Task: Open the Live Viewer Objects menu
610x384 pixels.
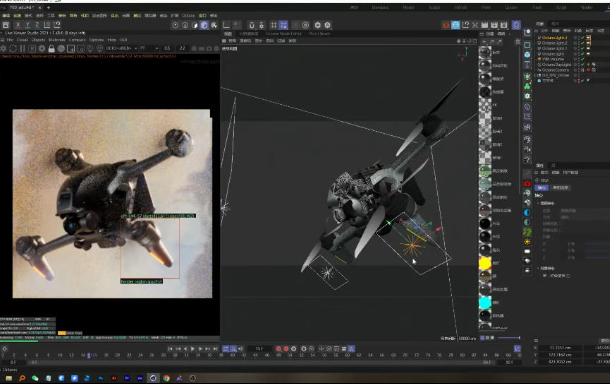Action: [38, 40]
